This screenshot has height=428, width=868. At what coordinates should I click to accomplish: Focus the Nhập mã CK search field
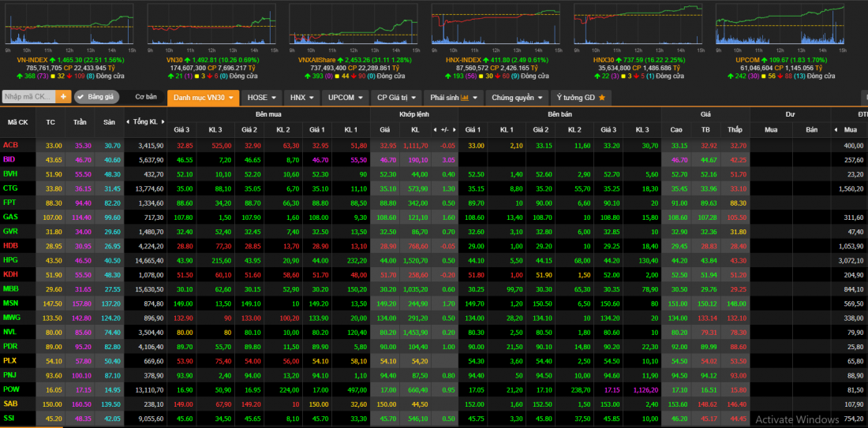pos(28,97)
